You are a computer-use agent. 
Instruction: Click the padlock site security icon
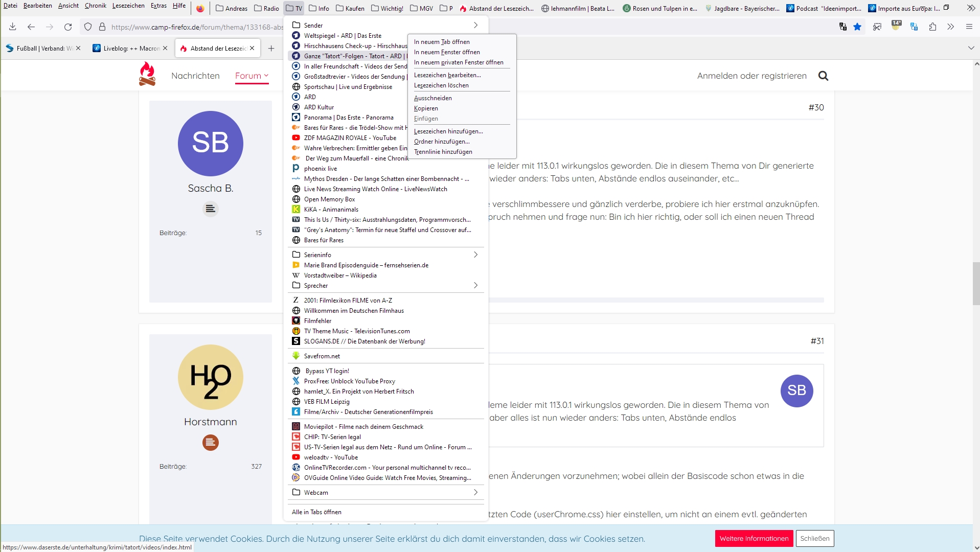pos(102,27)
